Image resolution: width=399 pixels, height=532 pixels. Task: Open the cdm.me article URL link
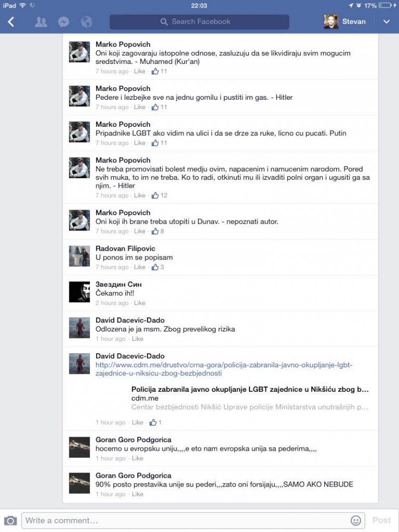(224, 369)
